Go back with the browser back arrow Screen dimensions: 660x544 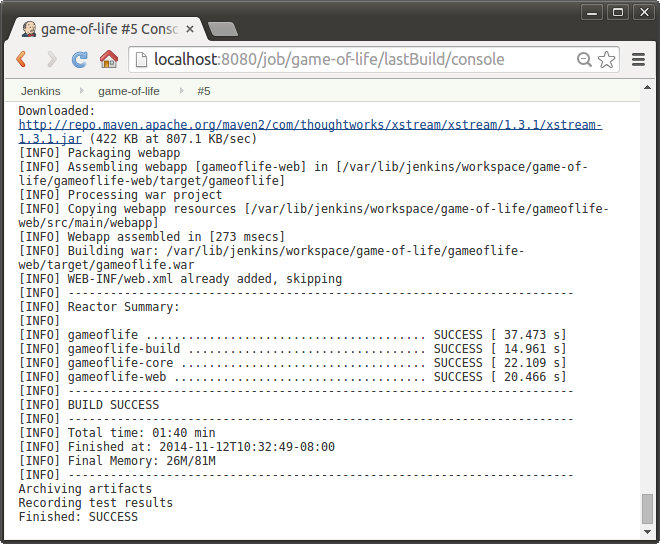(x=21, y=59)
